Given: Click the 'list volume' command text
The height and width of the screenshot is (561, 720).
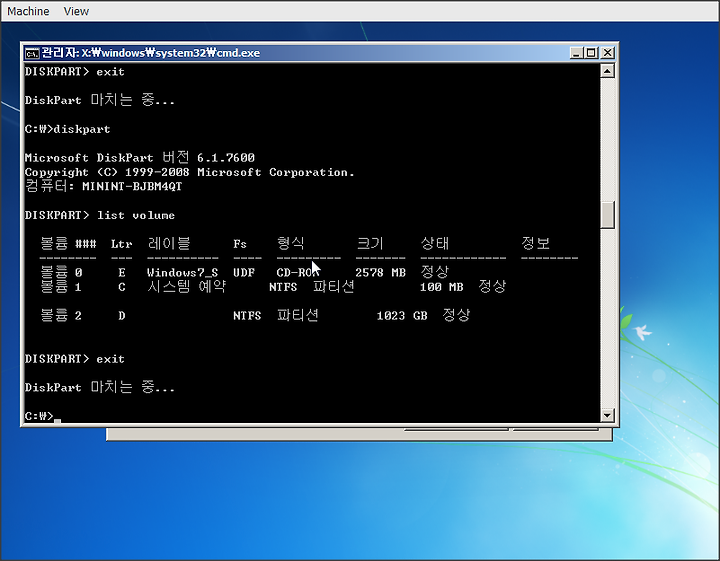Looking at the screenshot, I should pos(136,215).
